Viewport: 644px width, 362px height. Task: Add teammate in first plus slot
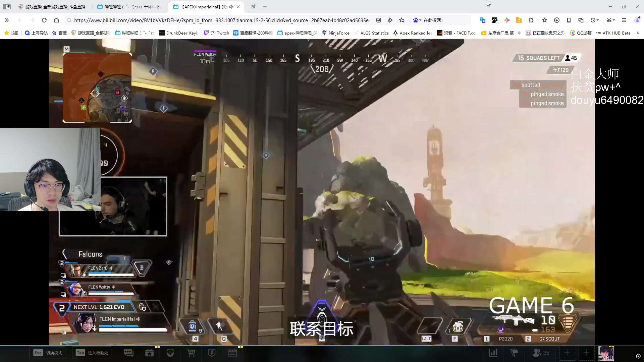pos(567,353)
